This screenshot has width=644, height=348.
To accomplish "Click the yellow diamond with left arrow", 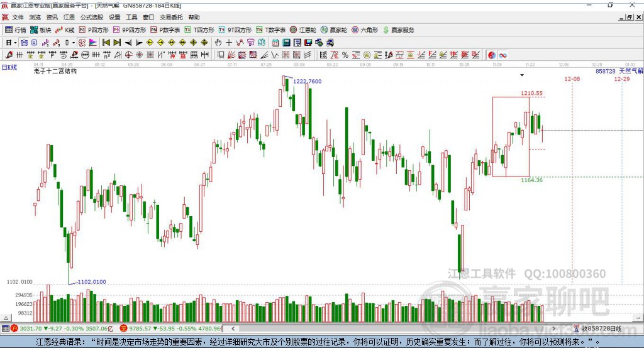I will [150, 43].
